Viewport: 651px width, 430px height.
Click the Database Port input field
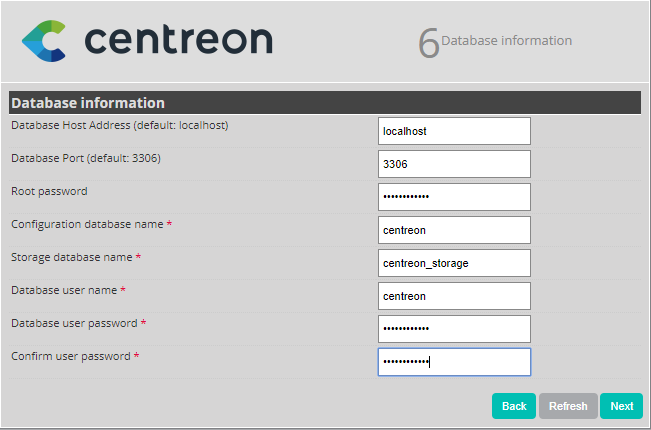pos(454,164)
